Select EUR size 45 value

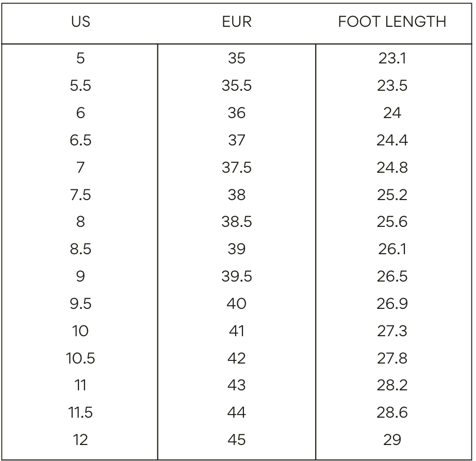(x=237, y=440)
